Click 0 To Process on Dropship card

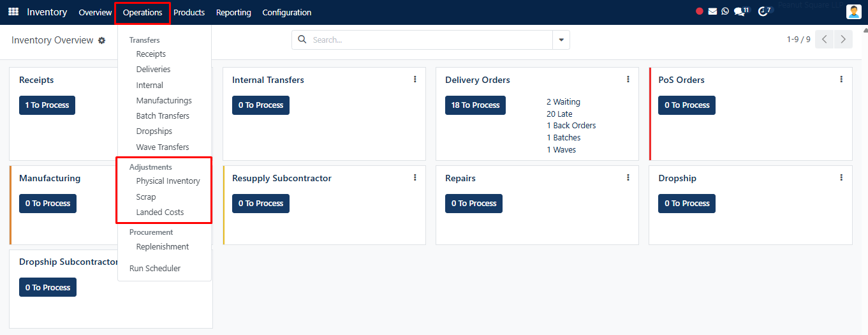click(687, 204)
